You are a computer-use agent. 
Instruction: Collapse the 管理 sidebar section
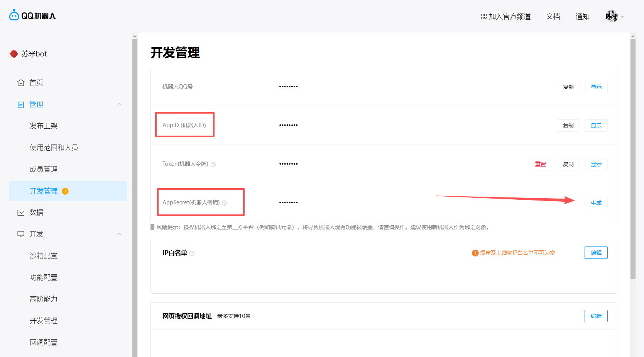pos(119,104)
